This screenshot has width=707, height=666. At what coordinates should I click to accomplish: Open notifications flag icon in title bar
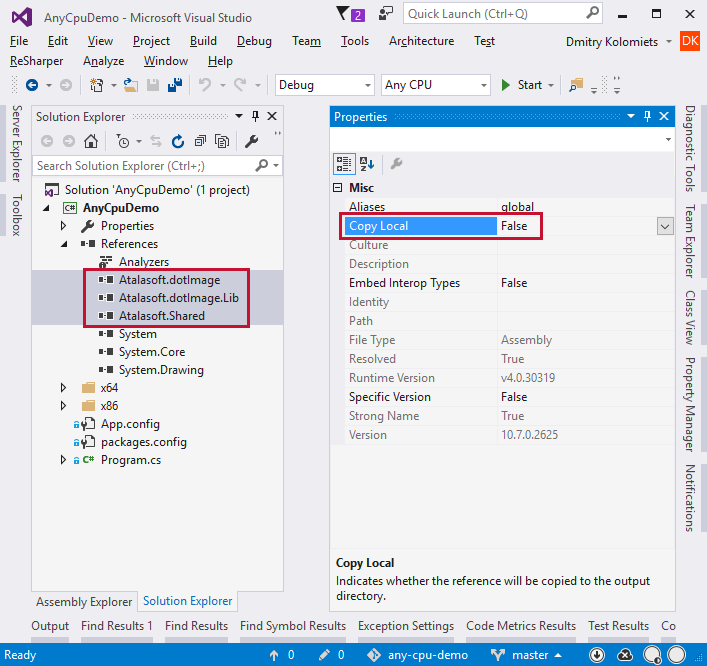(x=350, y=14)
